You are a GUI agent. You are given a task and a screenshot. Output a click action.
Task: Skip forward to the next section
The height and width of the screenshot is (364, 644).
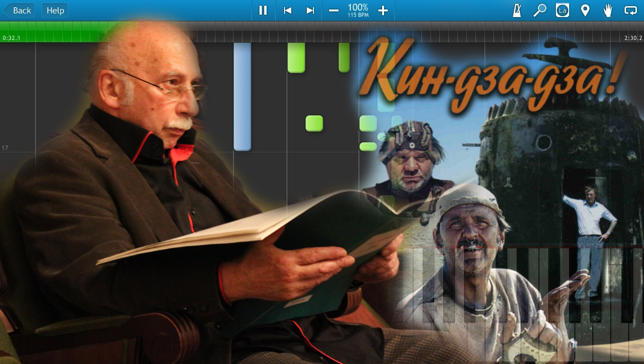310,10
